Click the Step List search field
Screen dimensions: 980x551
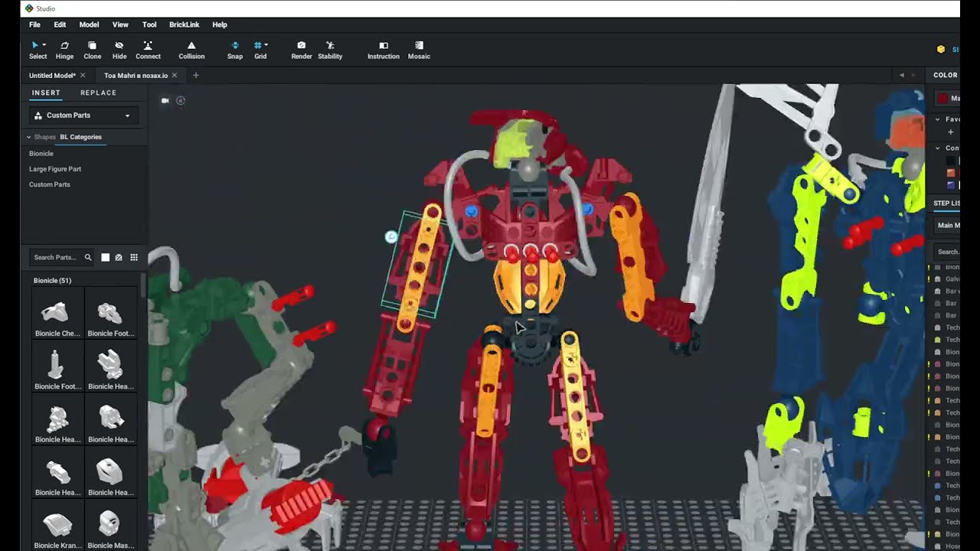[947, 251]
